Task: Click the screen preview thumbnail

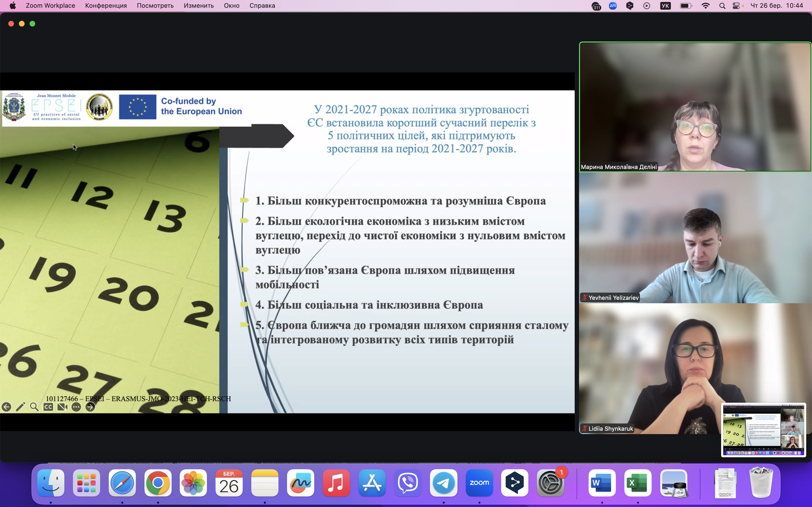Action: 763,430
